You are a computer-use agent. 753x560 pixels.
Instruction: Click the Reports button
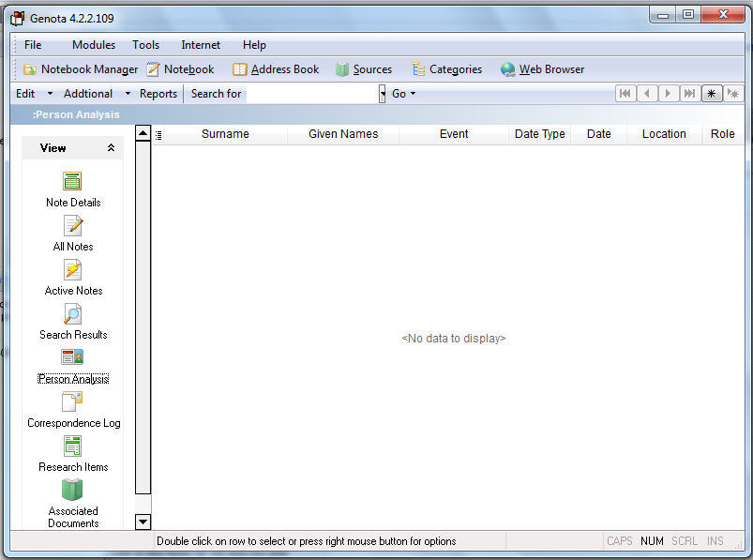(x=158, y=94)
